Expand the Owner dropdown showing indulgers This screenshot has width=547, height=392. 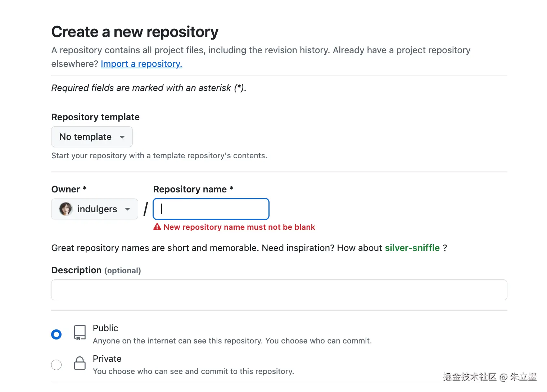tap(95, 209)
